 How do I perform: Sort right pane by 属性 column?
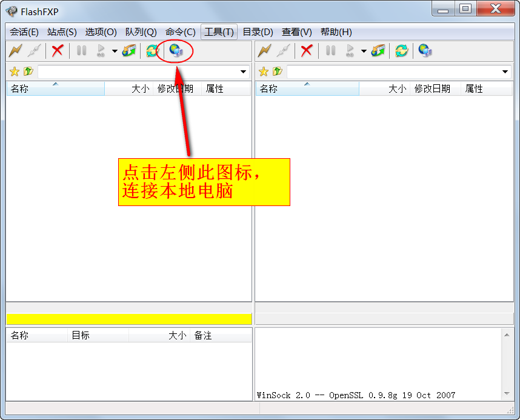[x=487, y=88]
